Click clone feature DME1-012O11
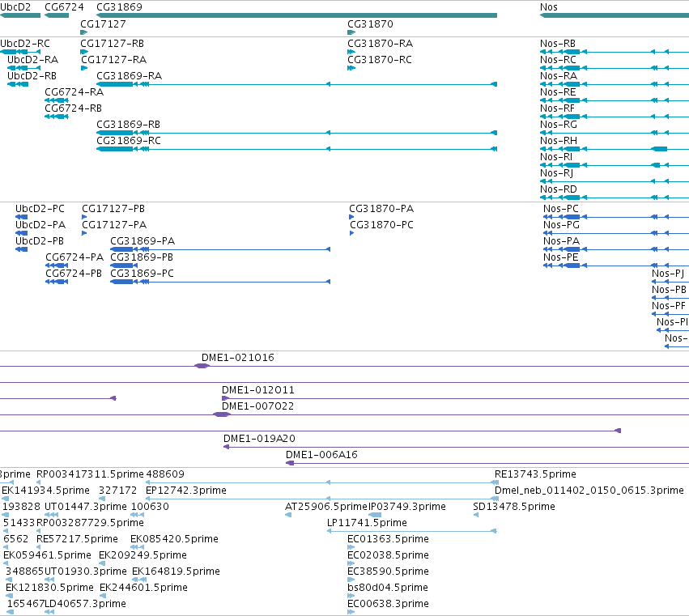 [x=258, y=390]
